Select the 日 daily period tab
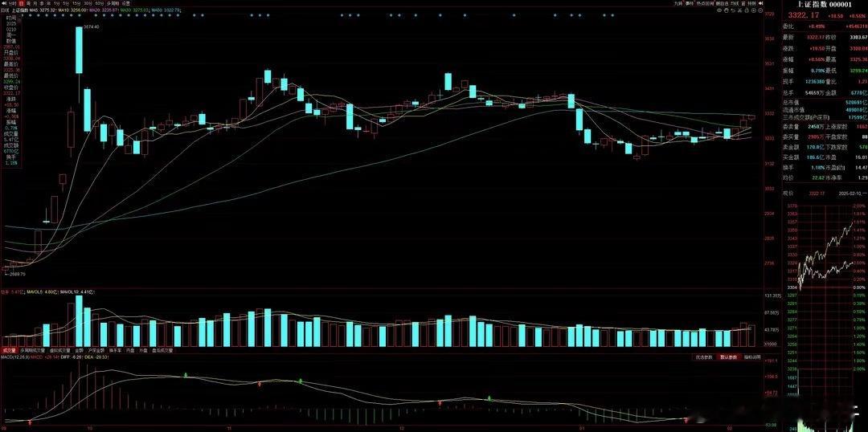 [x=22, y=2]
